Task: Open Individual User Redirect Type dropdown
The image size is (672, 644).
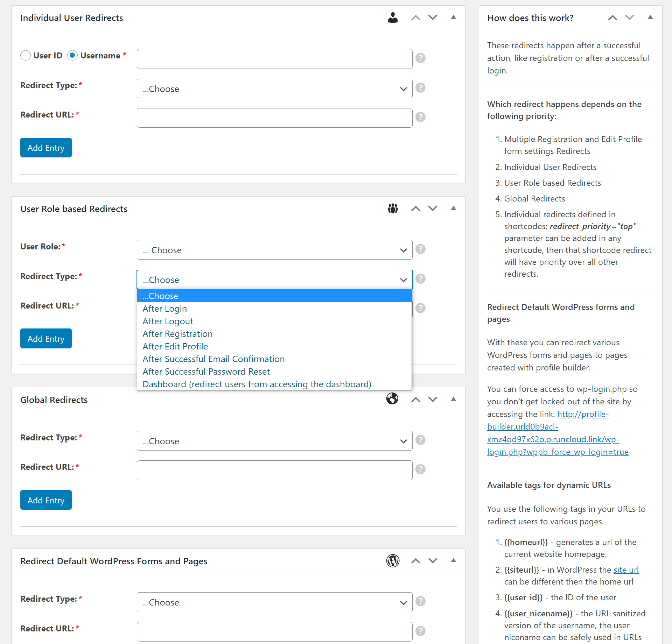Action: pyautogui.click(x=274, y=89)
